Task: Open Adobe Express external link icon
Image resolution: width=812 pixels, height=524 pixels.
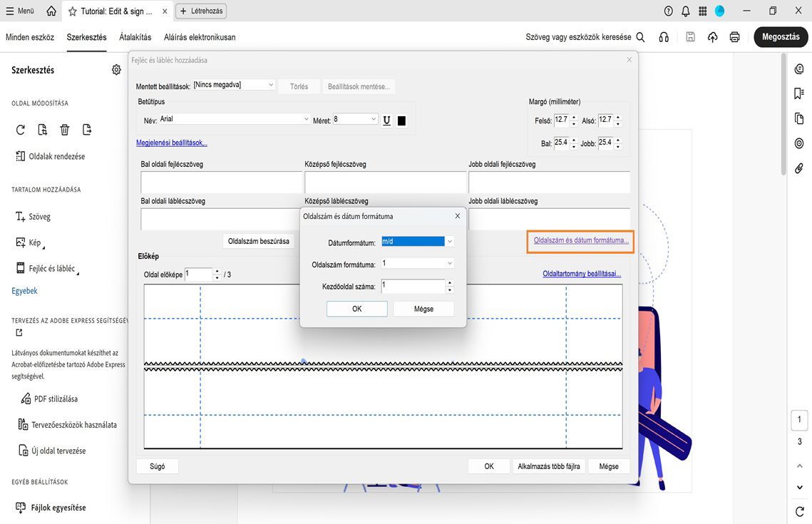Action: tap(19, 332)
